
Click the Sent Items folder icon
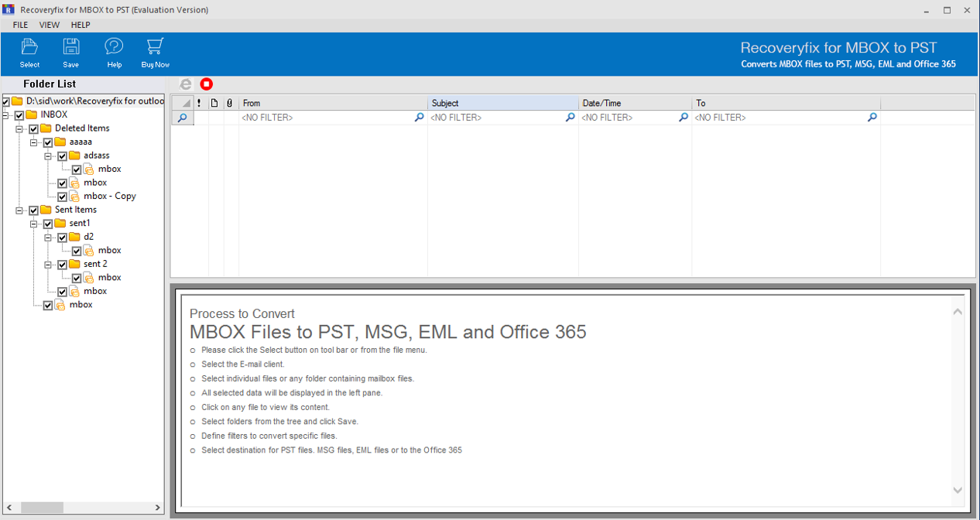click(x=46, y=210)
